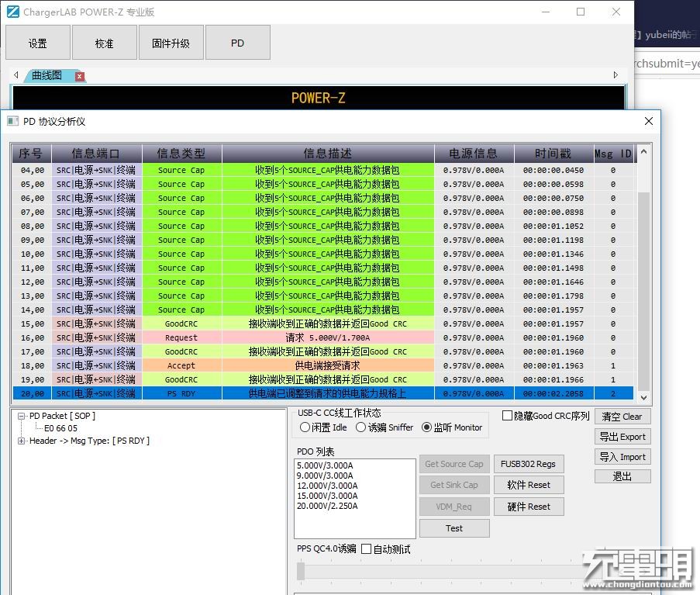
Task: Select the 15.000V/3.000A PDO entry
Action: [x=327, y=496]
